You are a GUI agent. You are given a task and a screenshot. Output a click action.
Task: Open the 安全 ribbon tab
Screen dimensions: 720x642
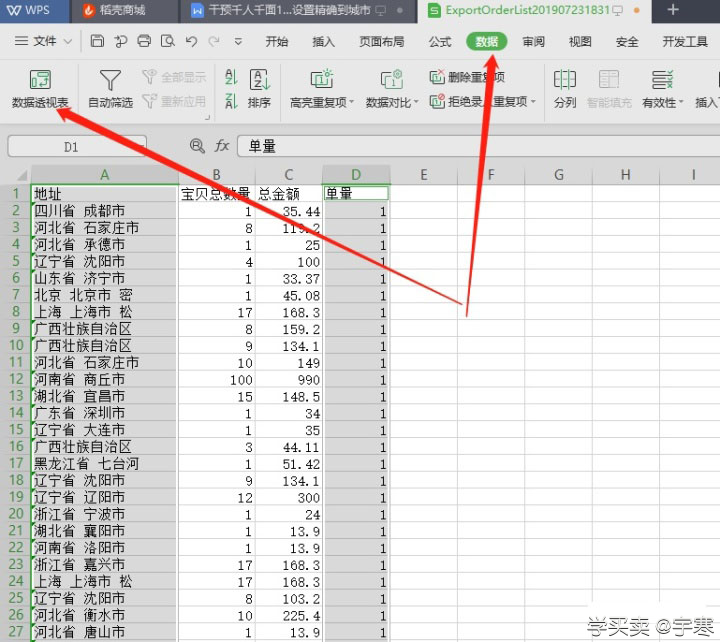(x=627, y=42)
